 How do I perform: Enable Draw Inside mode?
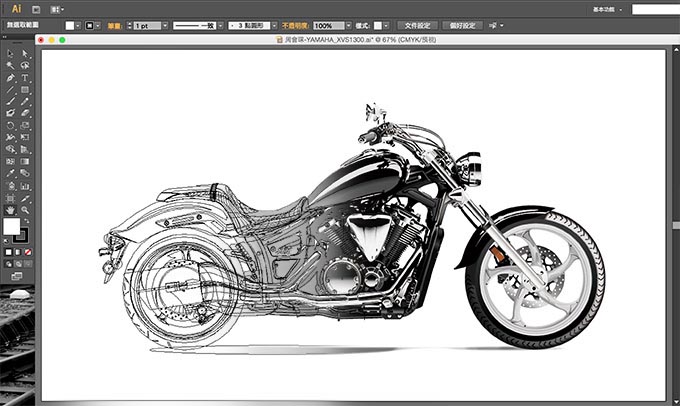point(27,264)
